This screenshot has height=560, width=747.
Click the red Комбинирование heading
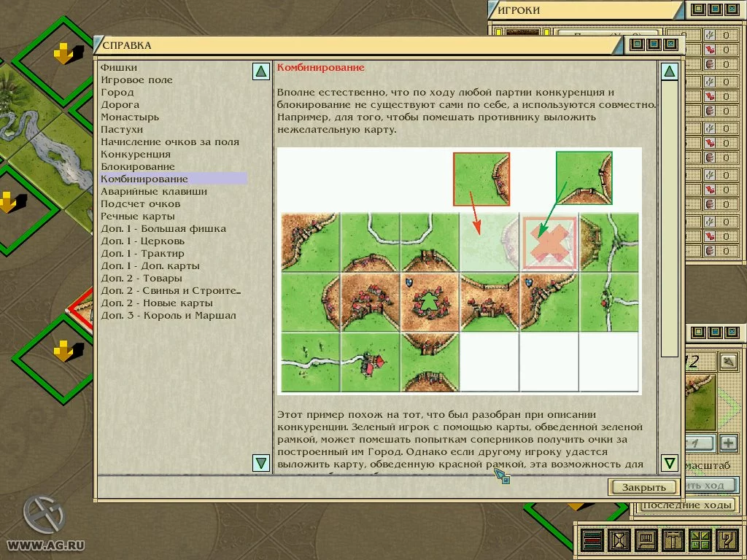coord(321,68)
